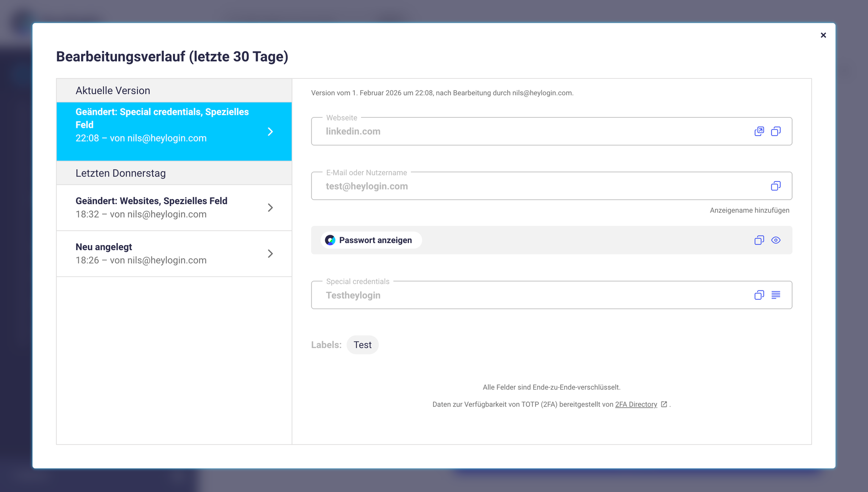The image size is (868, 492).
Task: Copy the password to clipboard
Action: click(759, 240)
